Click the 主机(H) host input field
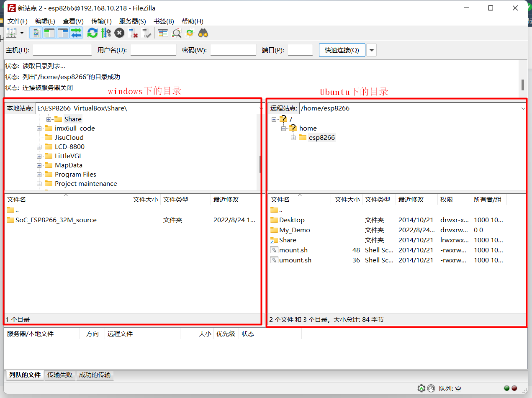Viewport: 532px width, 398px height. pyautogui.click(x=62, y=50)
